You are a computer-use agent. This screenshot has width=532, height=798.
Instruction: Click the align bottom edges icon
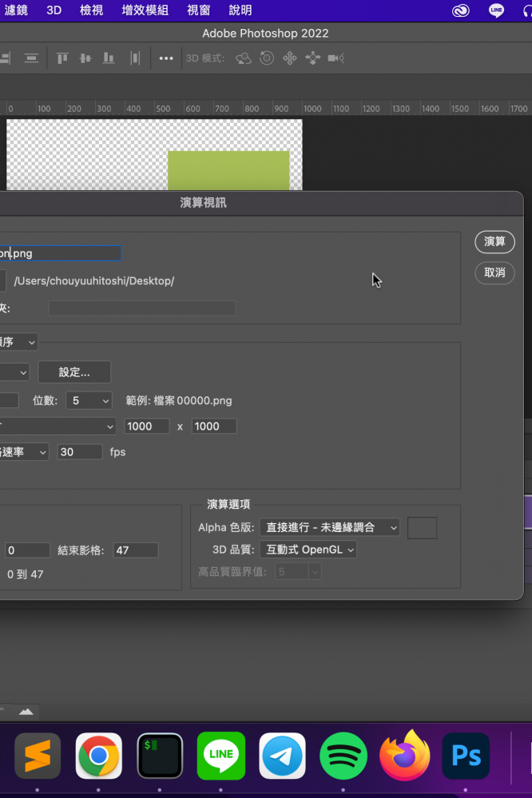109,58
